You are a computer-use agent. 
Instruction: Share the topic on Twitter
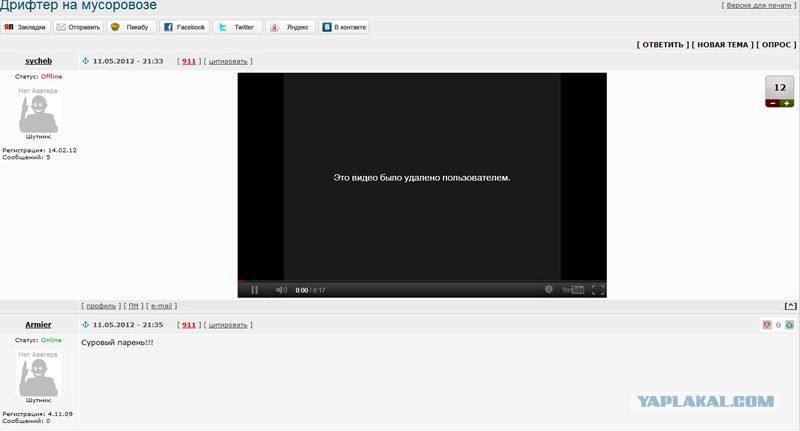coord(237,27)
